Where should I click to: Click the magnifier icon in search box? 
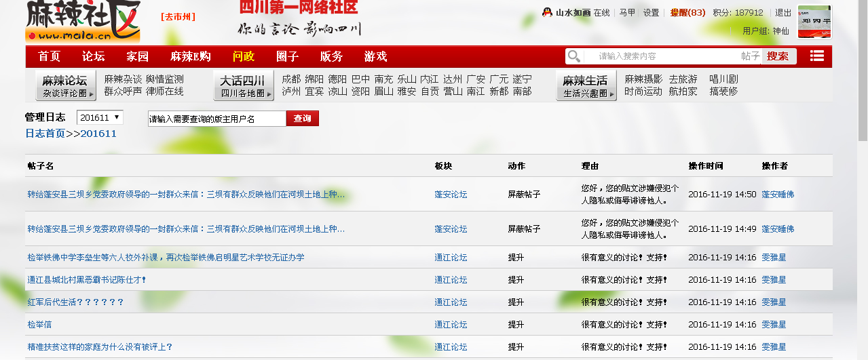tap(574, 56)
